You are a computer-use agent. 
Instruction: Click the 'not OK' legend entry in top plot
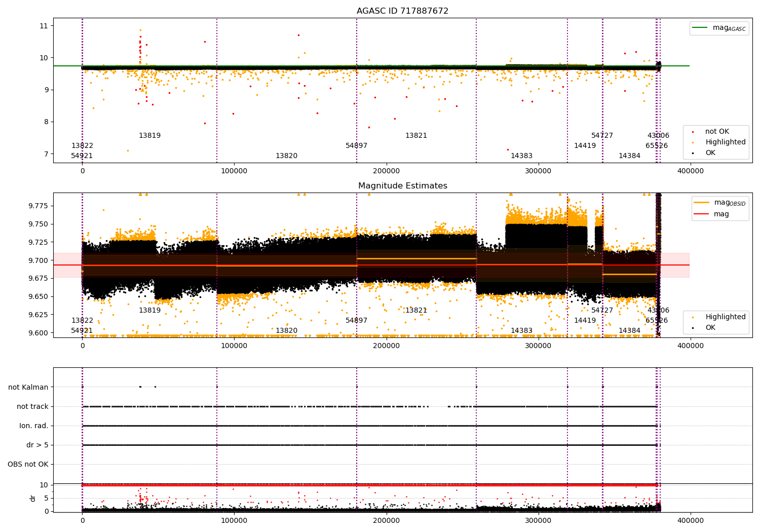pyautogui.click(x=711, y=132)
